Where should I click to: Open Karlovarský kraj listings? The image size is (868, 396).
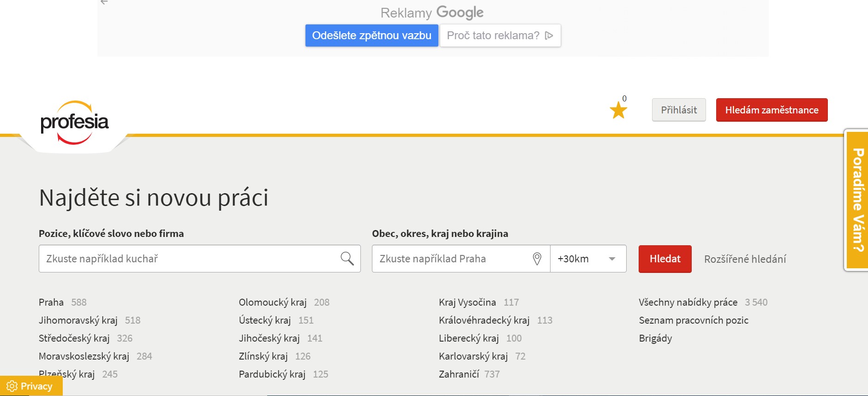tap(473, 356)
